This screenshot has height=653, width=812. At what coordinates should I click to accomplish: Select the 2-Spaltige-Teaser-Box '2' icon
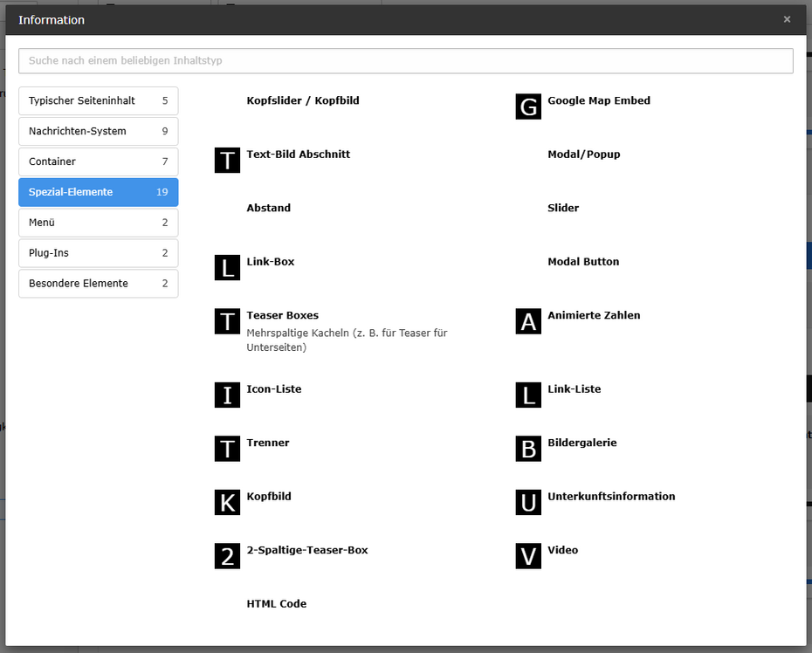(227, 556)
